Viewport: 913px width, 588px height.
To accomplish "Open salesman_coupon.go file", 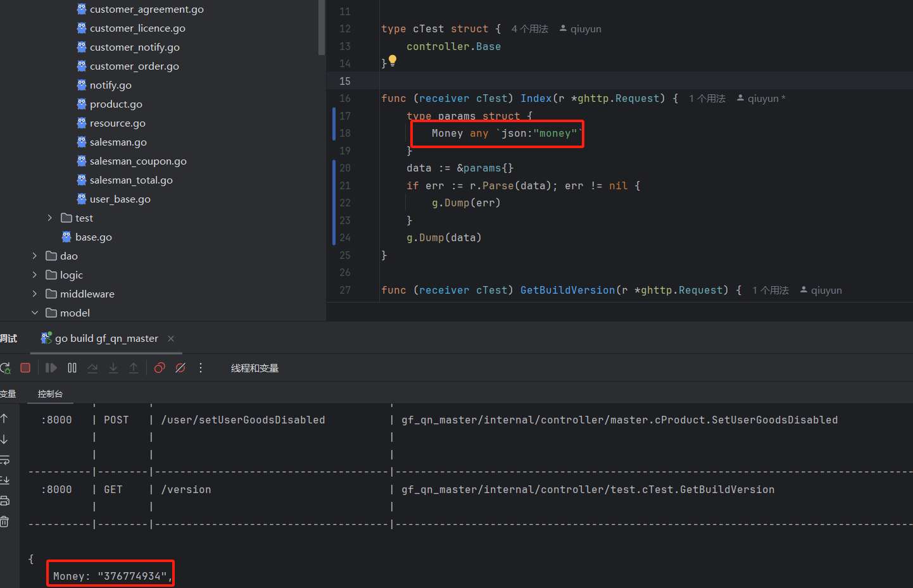I will 138,161.
